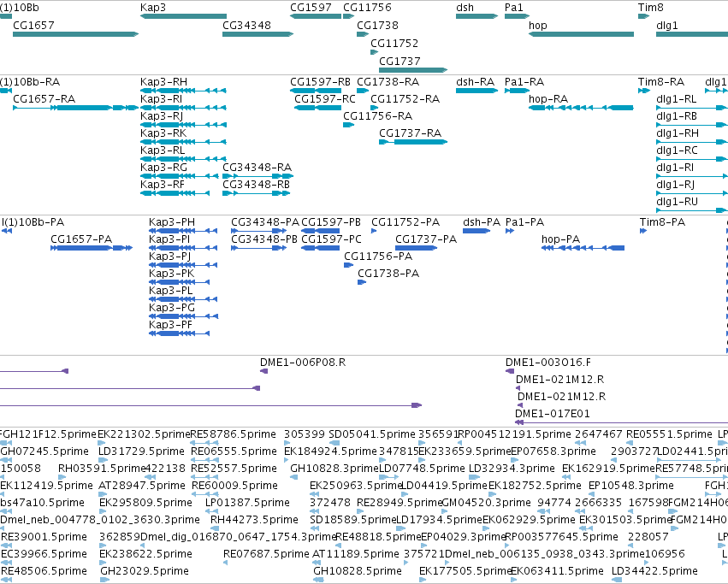Image resolution: width=728 pixels, height=584 pixels.
Task: Select the Kap3-RI transcript label
Action: pos(161,99)
